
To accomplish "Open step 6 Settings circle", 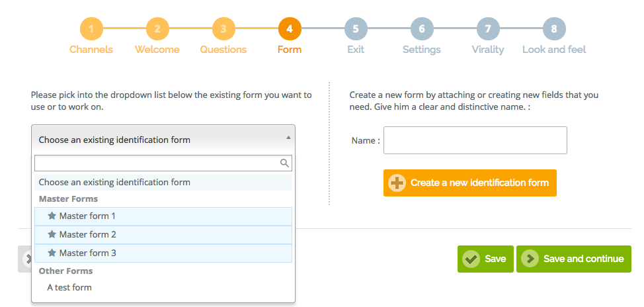I will [422, 29].
